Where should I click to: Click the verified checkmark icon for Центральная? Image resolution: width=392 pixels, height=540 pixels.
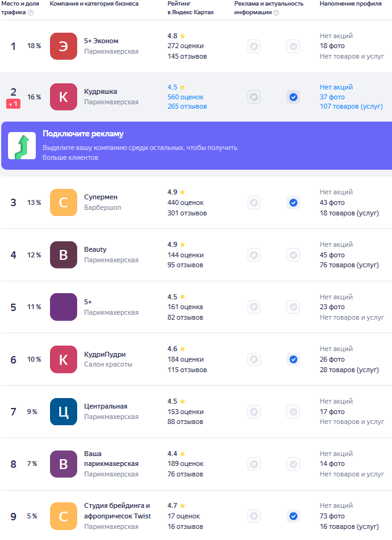coord(293,412)
